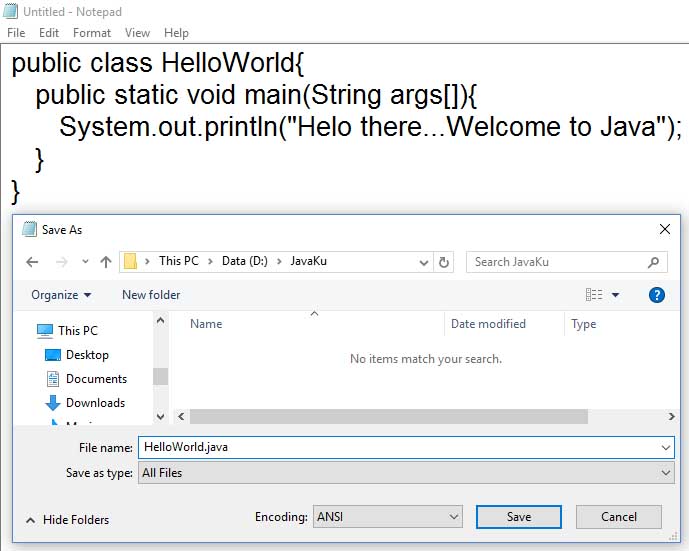Click the search magnifier icon
The width and height of the screenshot is (689, 551).
pyautogui.click(x=653, y=262)
